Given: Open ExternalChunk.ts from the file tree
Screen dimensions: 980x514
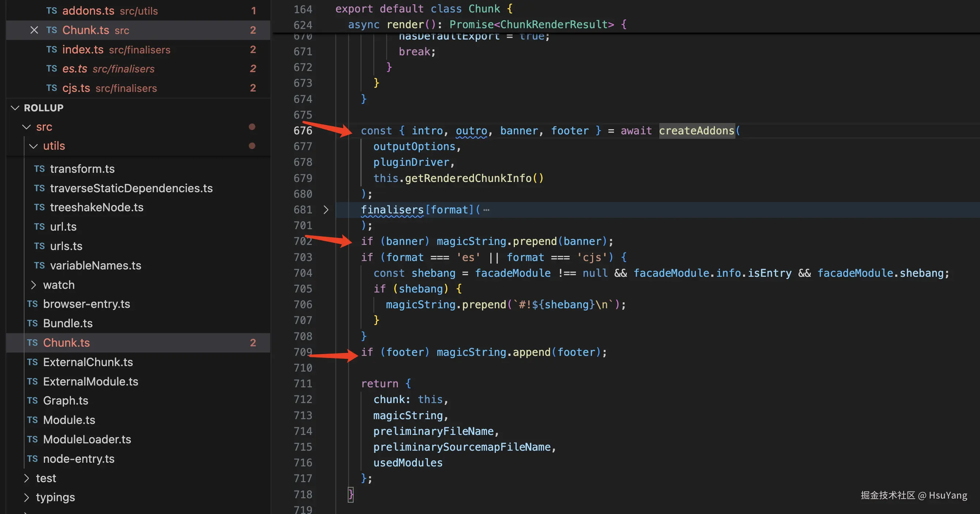Looking at the screenshot, I should [88, 362].
